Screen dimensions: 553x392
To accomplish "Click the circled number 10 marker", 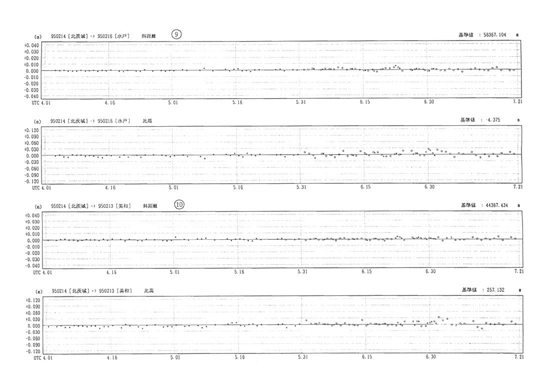I will tap(179, 205).
